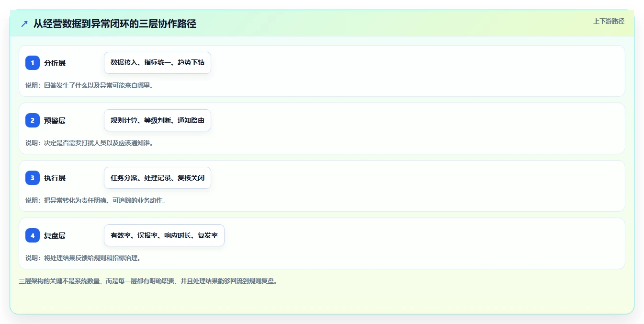The image size is (644, 324).
Task: Click the footer note starting 三层架构的关键
Action: coord(148,281)
